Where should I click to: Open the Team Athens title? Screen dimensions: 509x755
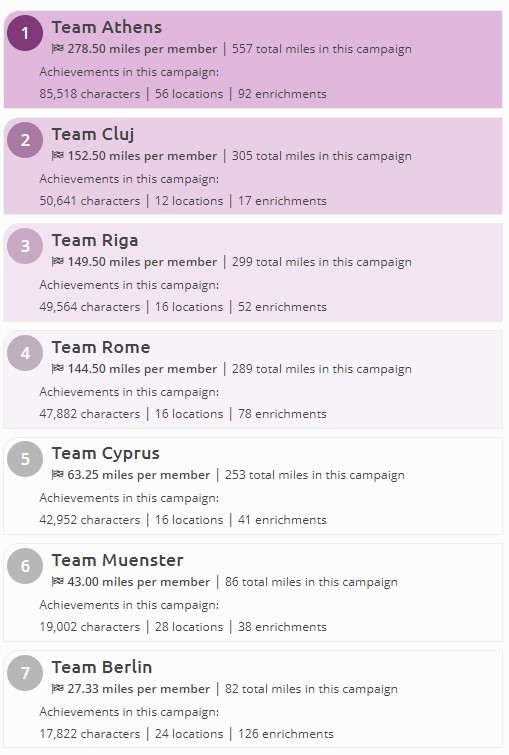[107, 27]
